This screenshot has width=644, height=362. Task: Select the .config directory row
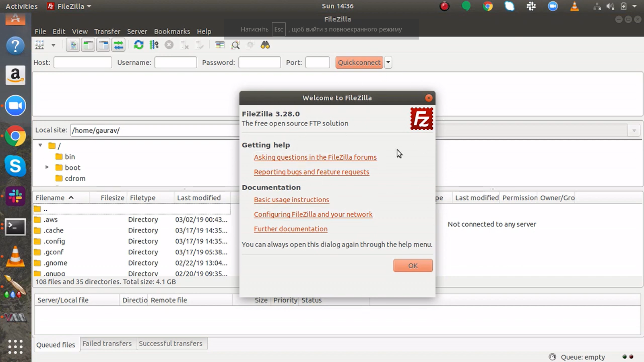(x=132, y=241)
